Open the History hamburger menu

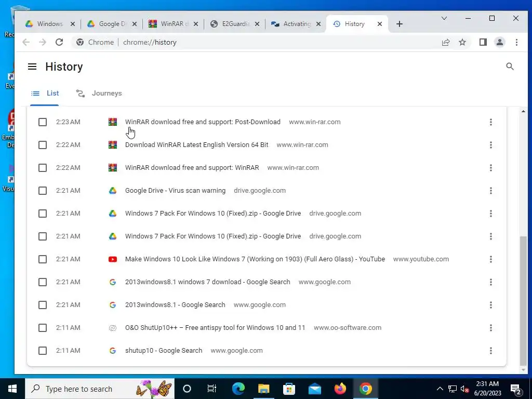pyautogui.click(x=32, y=66)
